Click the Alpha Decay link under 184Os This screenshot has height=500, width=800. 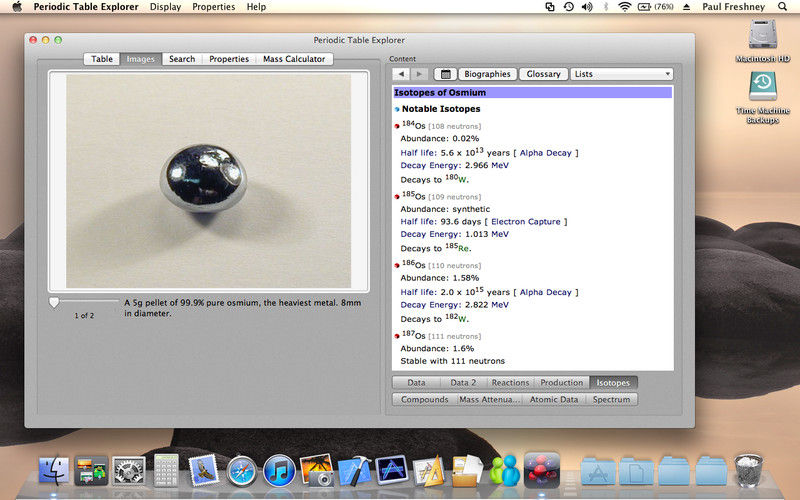[545, 153]
